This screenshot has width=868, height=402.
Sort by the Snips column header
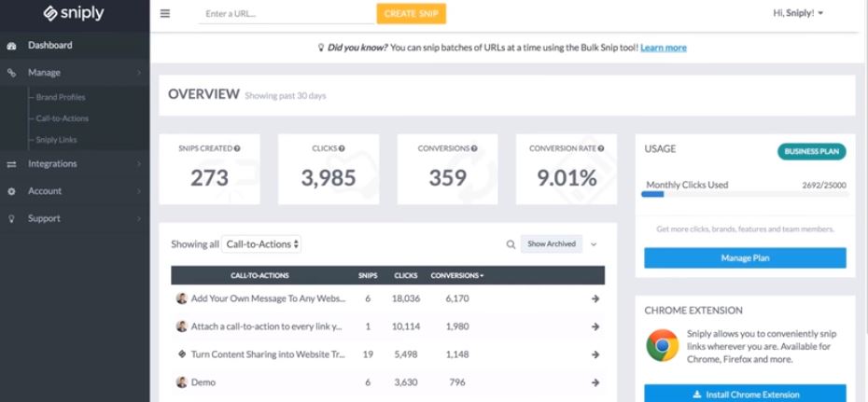click(x=368, y=275)
